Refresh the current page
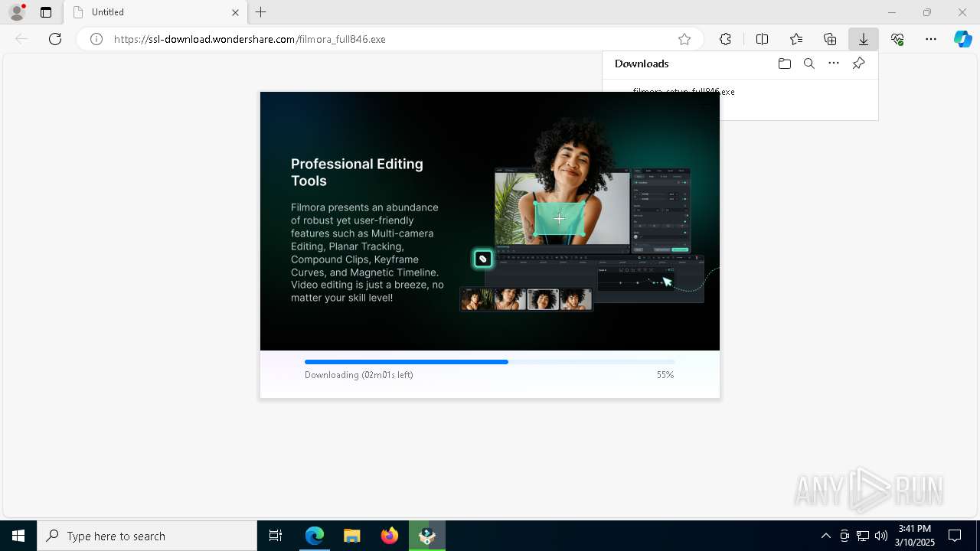Screen dimensions: 980x551 click(x=55, y=39)
